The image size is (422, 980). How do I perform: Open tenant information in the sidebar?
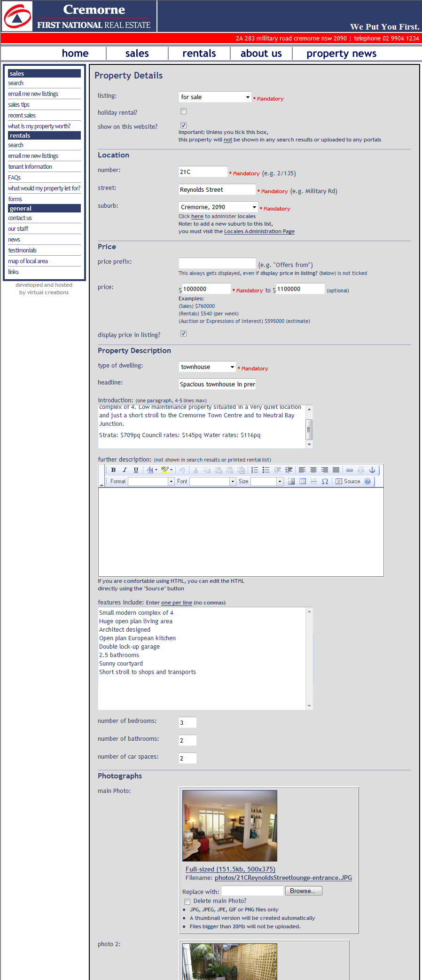click(30, 167)
